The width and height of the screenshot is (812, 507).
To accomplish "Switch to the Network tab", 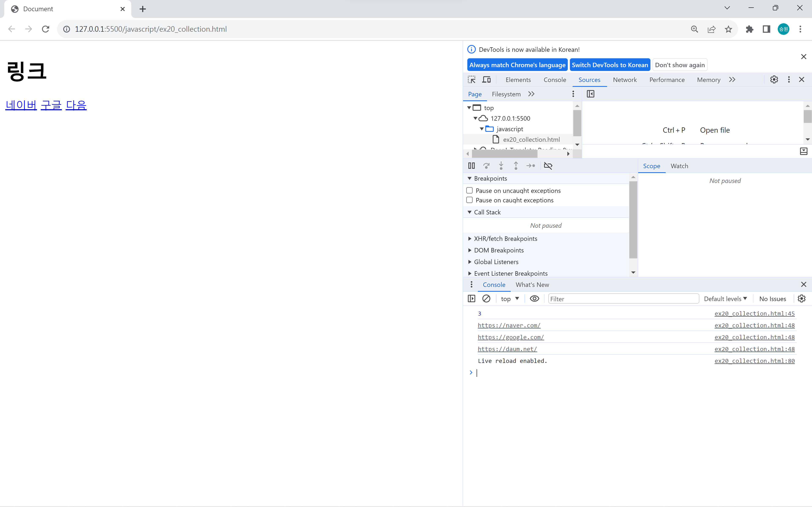I will (x=624, y=80).
